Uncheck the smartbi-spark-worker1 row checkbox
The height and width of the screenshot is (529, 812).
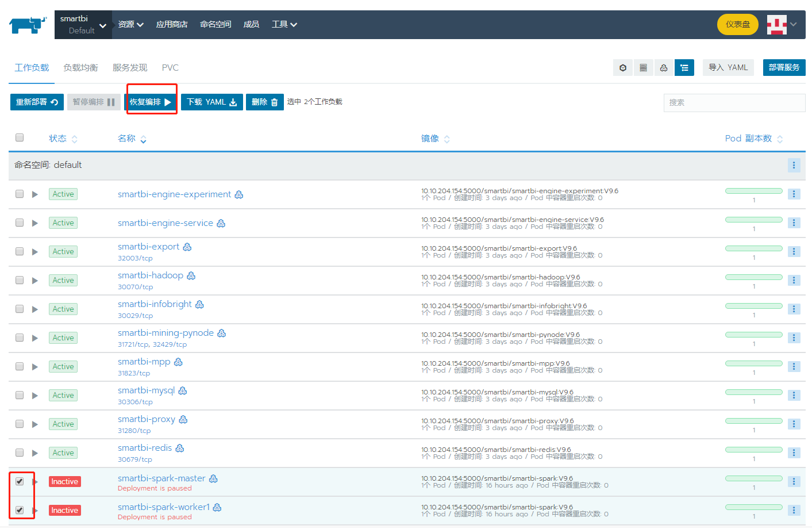[x=20, y=510]
